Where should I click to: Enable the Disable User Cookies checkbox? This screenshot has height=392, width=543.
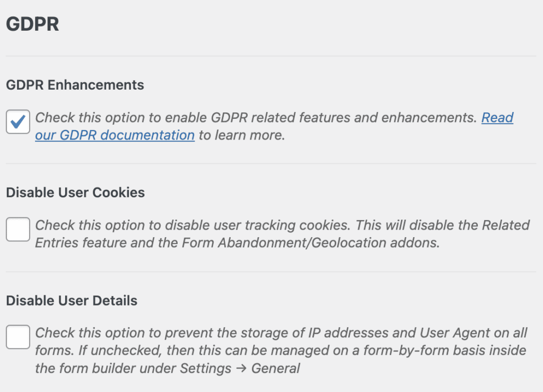[18, 230]
